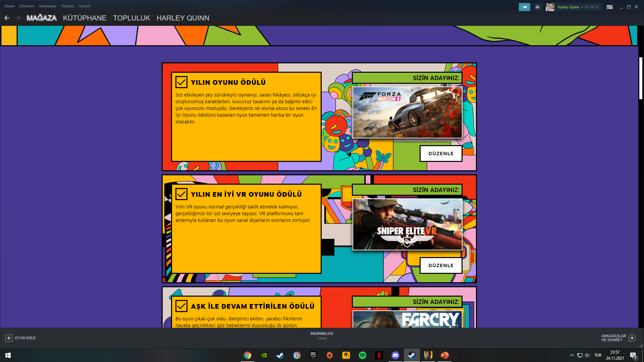Open Spotify from the taskbar
This screenshot has height=362, width=644.
[363, 355]
